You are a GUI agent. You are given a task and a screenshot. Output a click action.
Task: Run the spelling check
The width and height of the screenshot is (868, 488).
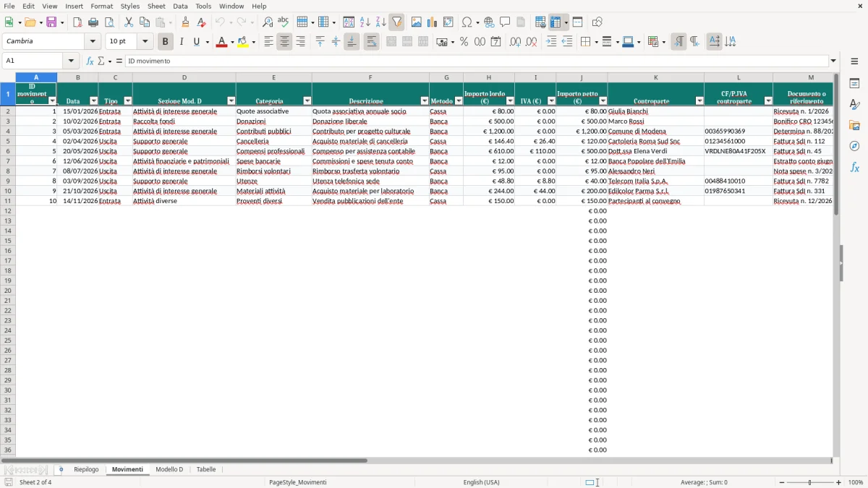tap(284, 22)
